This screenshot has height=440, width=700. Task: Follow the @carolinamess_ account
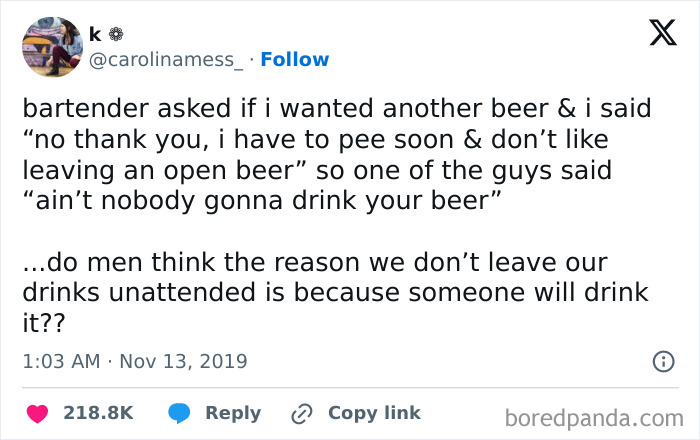click(294, 60)
